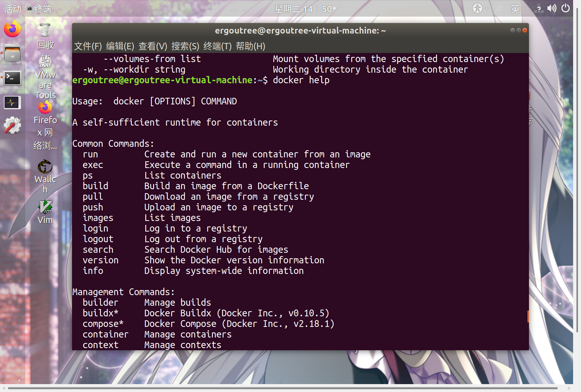Open the Files manager in dock
581x392 pixels.
(12, 53)
